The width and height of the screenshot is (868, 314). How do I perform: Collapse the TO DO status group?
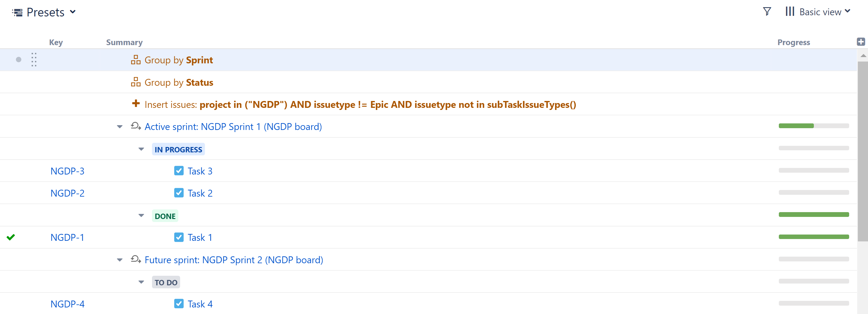click(x=141, y=282)
